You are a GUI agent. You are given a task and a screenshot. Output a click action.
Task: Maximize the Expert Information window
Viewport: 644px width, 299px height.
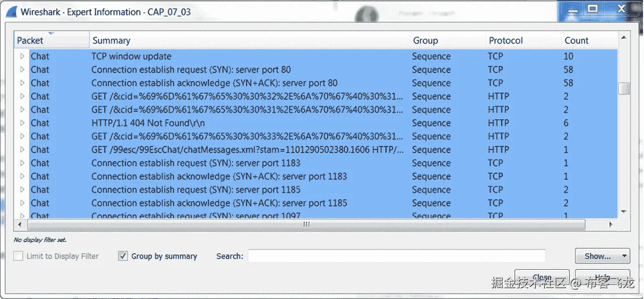593,8
